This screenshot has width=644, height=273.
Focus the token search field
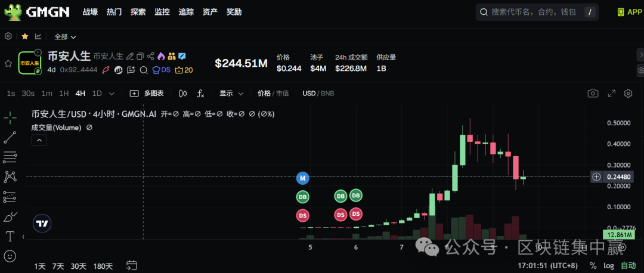(x=537, y=12)
